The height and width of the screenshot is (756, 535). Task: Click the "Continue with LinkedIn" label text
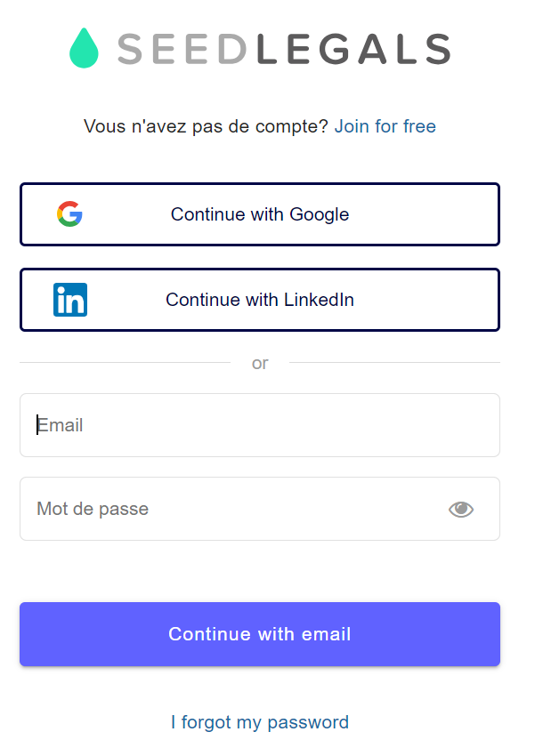point(260,300)
